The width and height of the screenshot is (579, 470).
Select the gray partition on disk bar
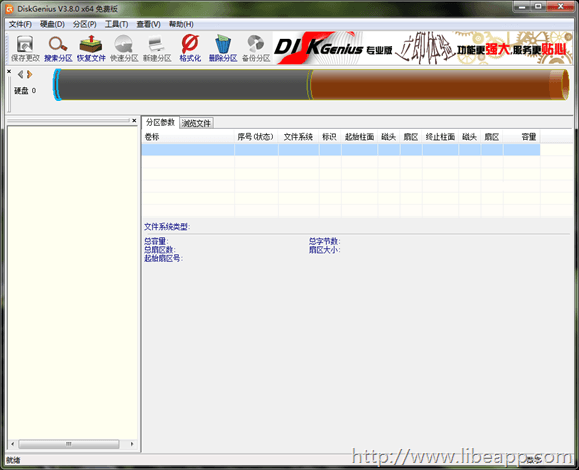(184, 85)
